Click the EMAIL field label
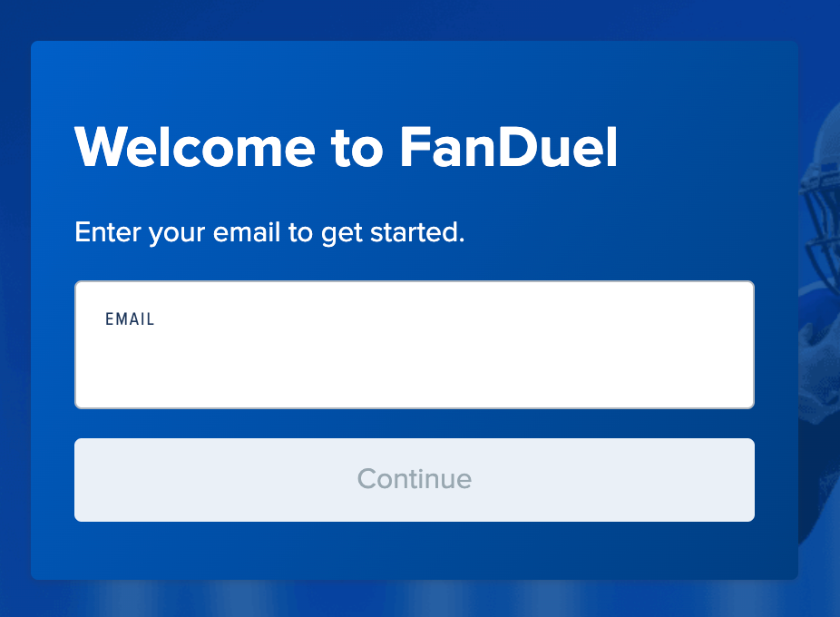This screenshot has height=617, width=840. (x=130, y=319)
